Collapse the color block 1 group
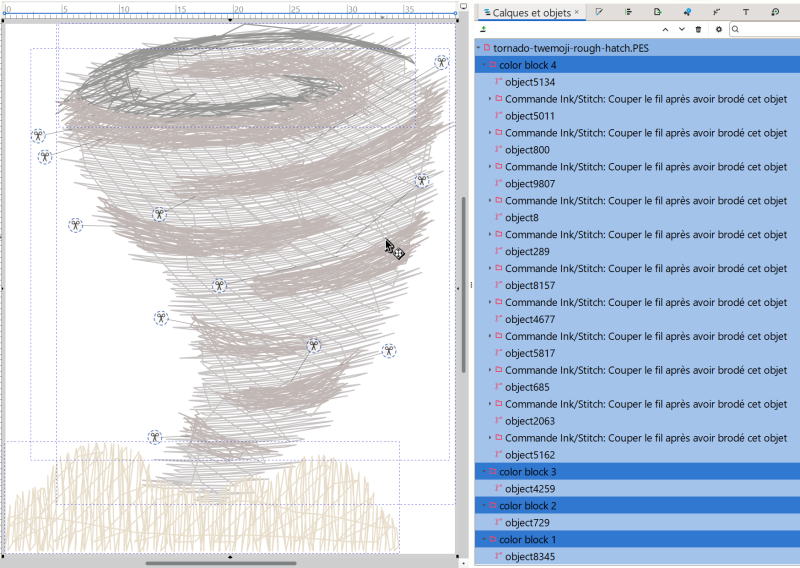This screenshot has width=800, height=568. pyautogui.click(x=484, y=539)
